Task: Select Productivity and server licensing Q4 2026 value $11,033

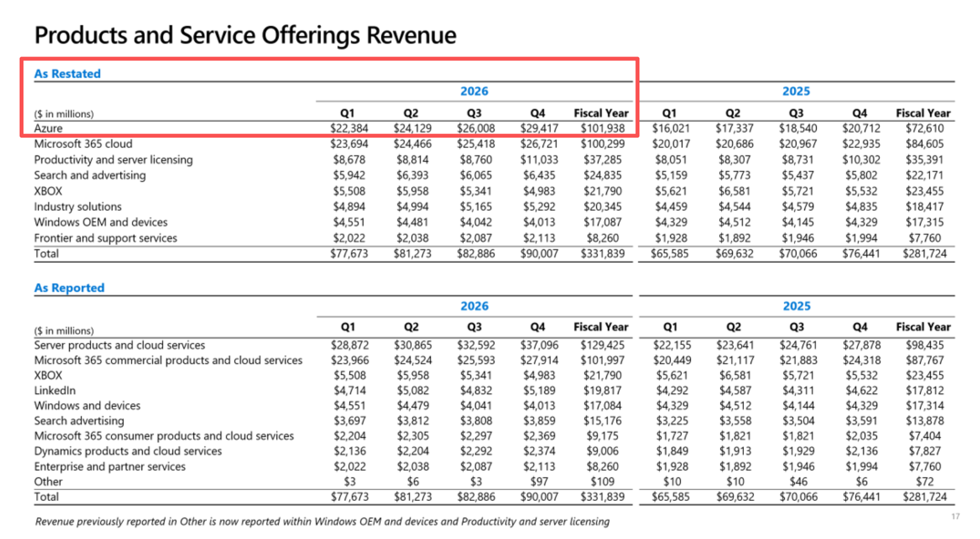Action: (x=539, y=160)
